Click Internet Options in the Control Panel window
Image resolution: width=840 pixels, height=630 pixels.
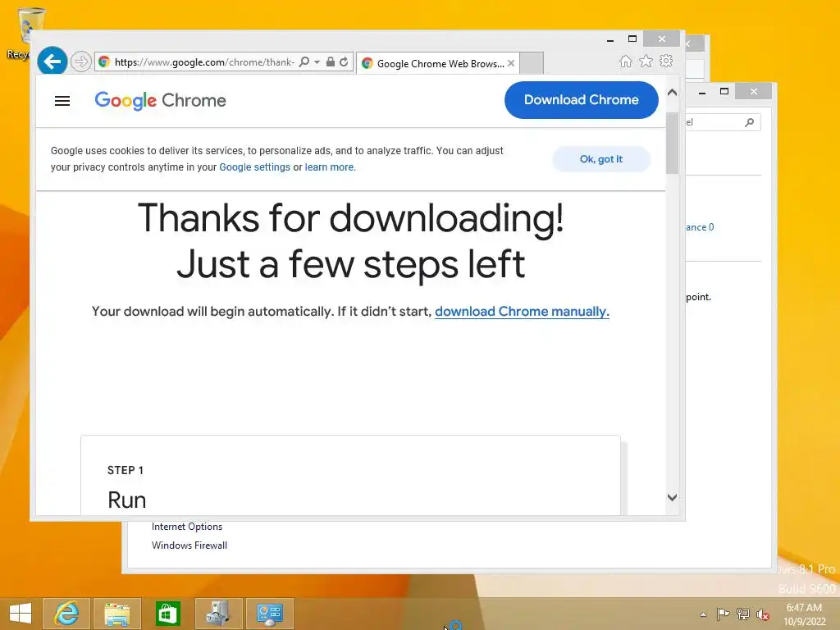click(187, 527)
